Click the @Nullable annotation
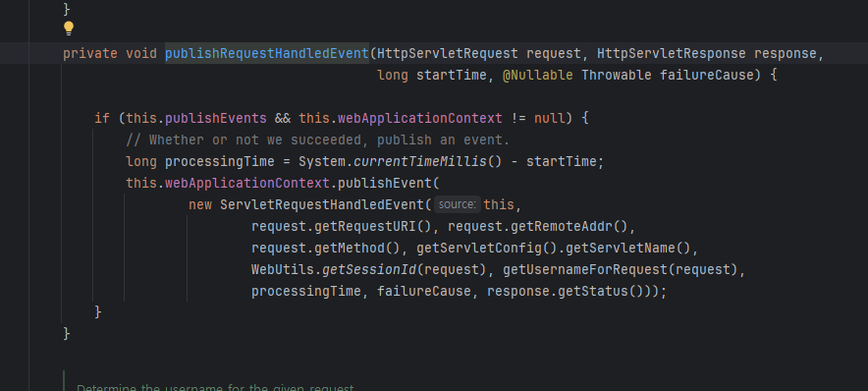Screen dimensions: 868x391 (x=537, y=76)
